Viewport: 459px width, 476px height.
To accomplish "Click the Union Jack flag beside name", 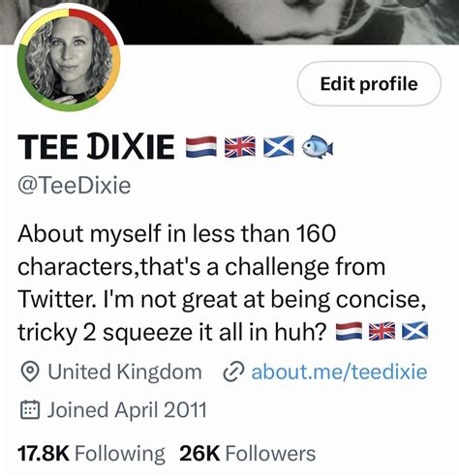I will pos(240,147).
